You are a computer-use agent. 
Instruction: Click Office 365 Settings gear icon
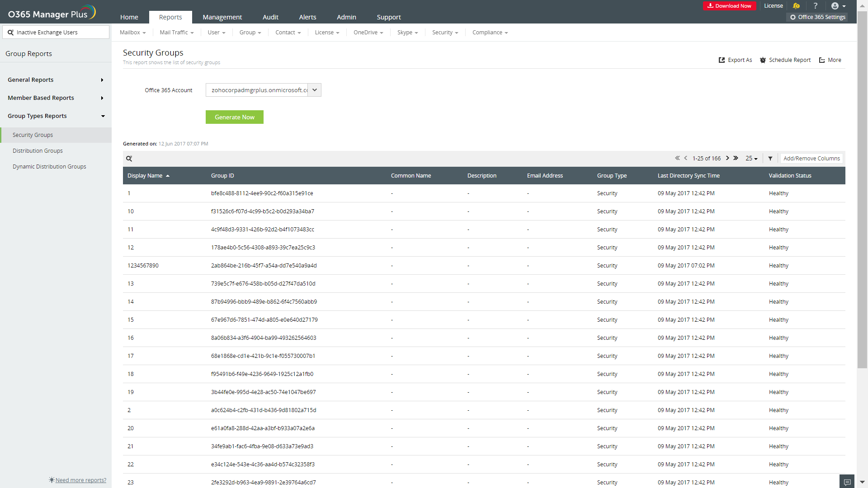[793, 17]
